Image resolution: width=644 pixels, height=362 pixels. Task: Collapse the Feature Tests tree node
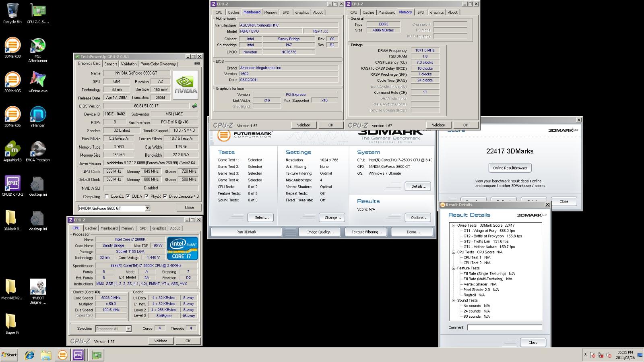pos(454,268)
